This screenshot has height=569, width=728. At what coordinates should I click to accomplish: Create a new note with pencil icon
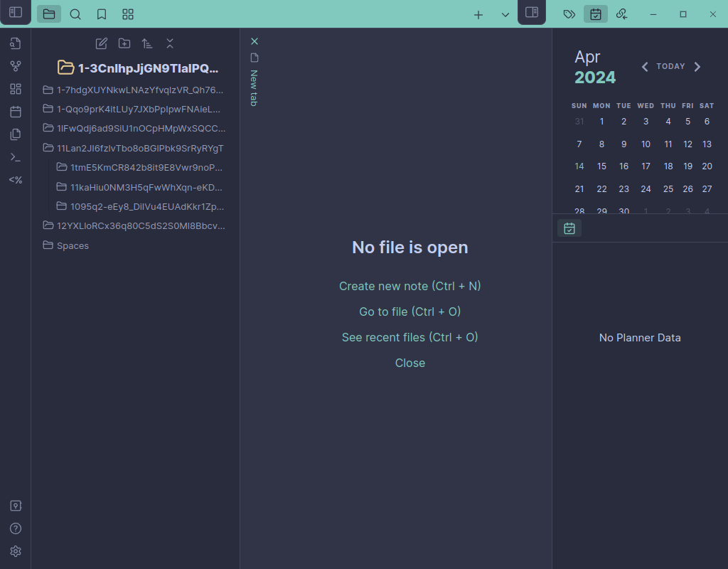point(101,43)
